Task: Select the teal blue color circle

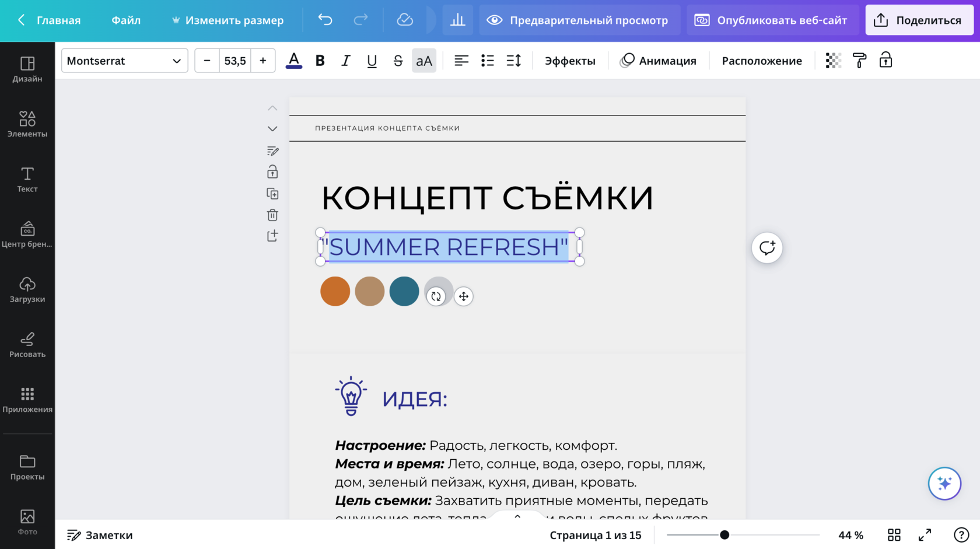Action: tap(404, 291)
